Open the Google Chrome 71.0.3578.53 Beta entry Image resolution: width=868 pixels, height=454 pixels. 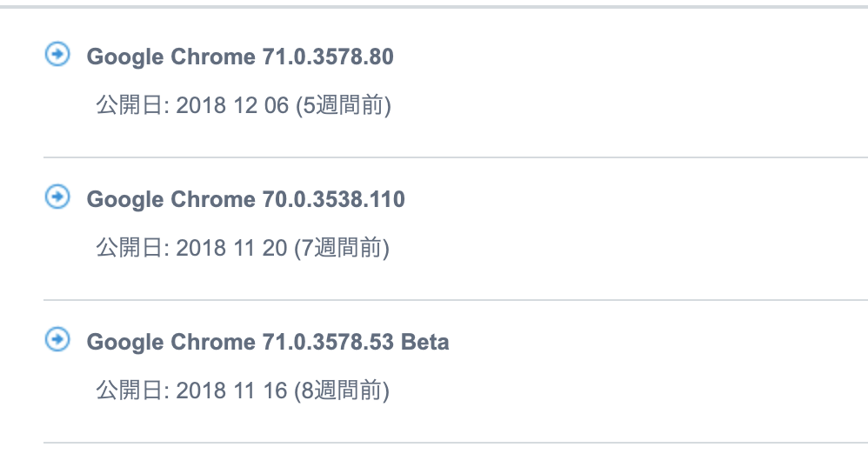(267, 342)
